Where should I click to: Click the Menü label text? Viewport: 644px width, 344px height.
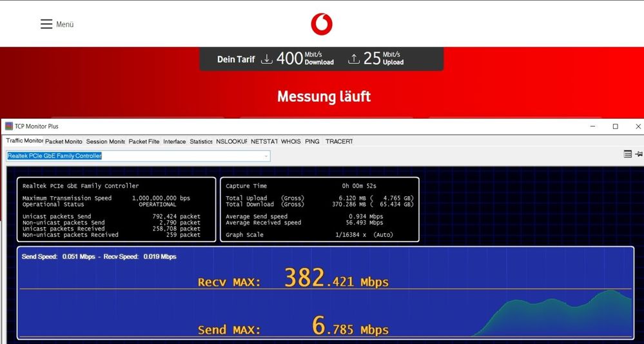coord(65,25)
